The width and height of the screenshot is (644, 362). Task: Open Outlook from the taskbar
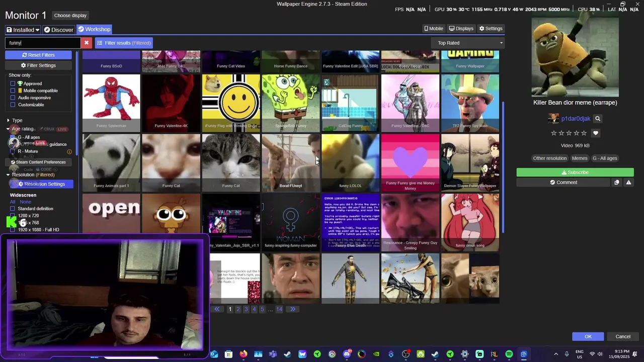214,354
